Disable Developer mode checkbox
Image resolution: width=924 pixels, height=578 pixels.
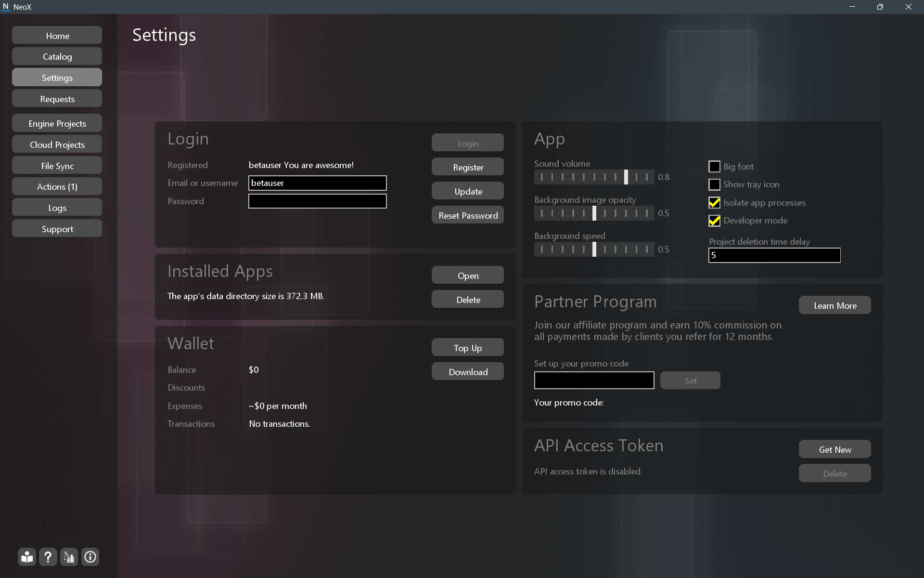pos(714,221)
